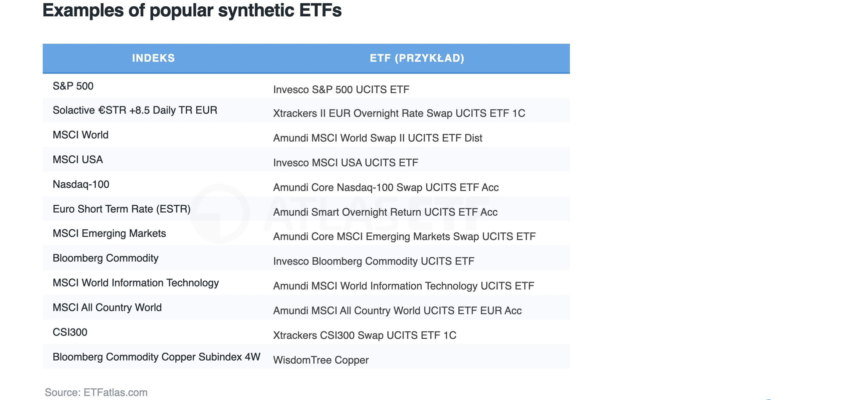This screenshot has width=868, height=400.
Task: Click Amundi Smart Overnight Return UCITS ETF
Action: click(385, 212)
